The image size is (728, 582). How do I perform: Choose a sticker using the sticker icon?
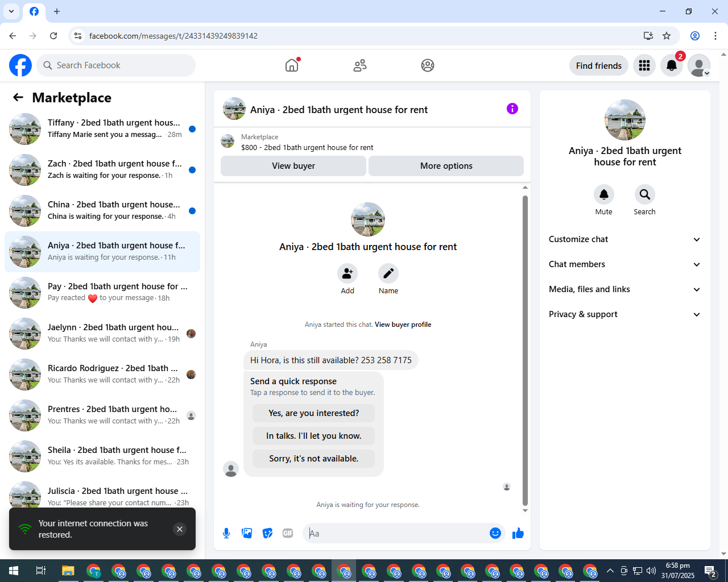pos(267,533)
